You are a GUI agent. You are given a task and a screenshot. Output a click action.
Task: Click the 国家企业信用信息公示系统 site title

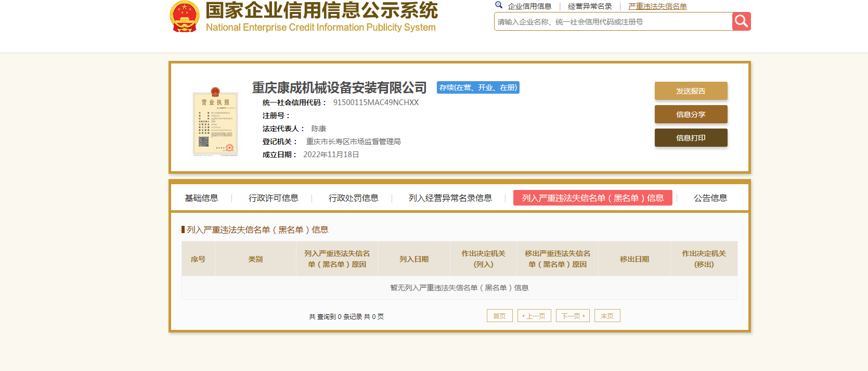(321, 10)
